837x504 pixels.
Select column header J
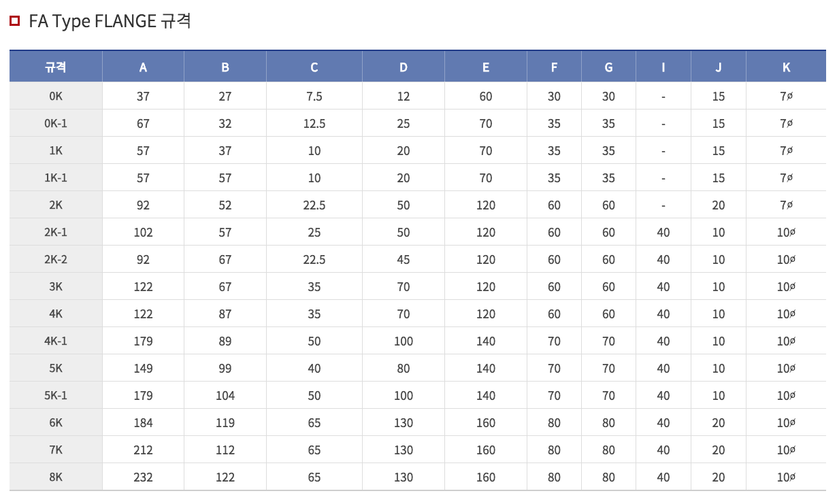coord(719,67)
